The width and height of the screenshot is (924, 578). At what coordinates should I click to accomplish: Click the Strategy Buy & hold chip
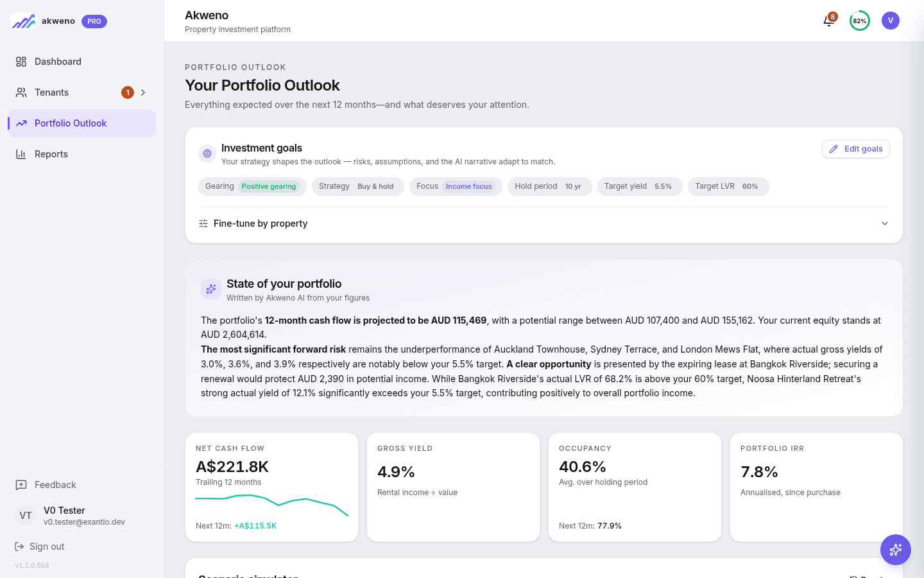[x=358, y=186]
